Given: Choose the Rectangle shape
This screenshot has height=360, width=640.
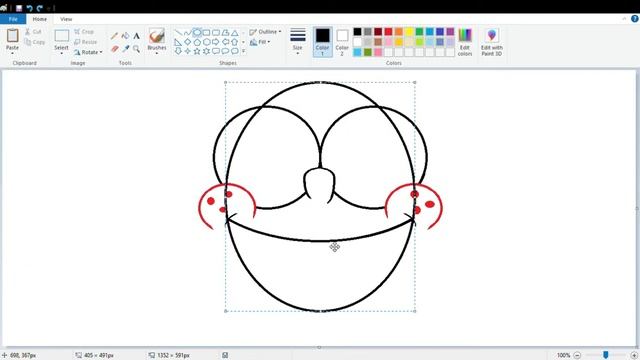Looking at the screenshot, I should [x=207, y=33].
